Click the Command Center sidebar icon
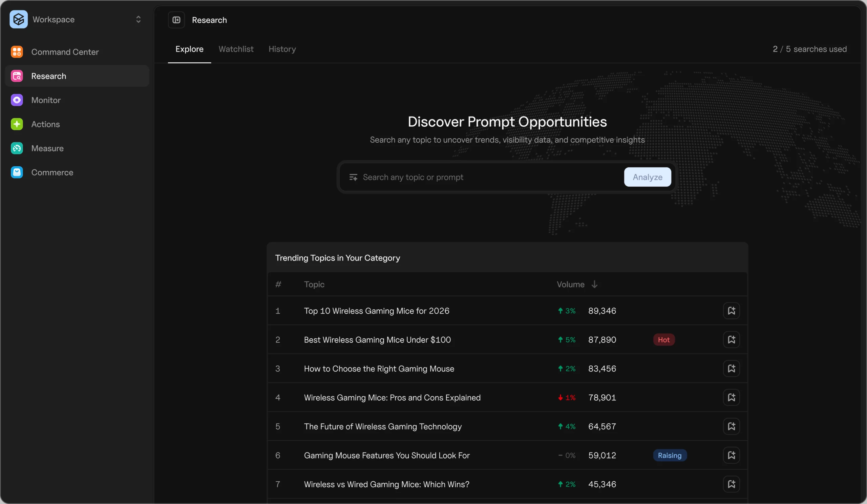This screenshot has width=867, height=504. tap(17, 52)
